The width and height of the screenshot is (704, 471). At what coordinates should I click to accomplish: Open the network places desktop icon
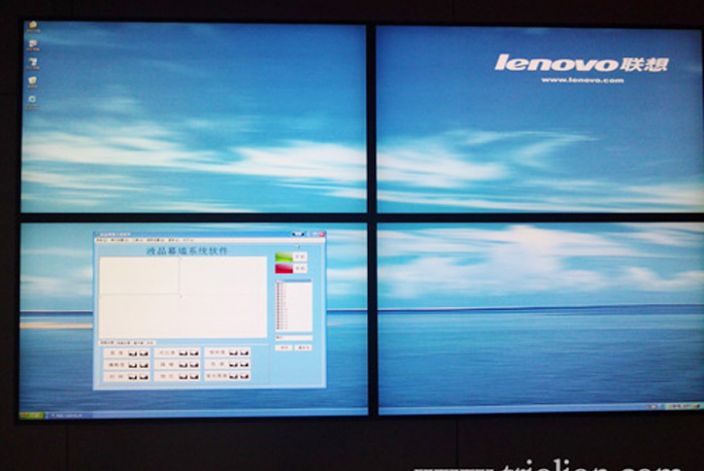[32, 63]
